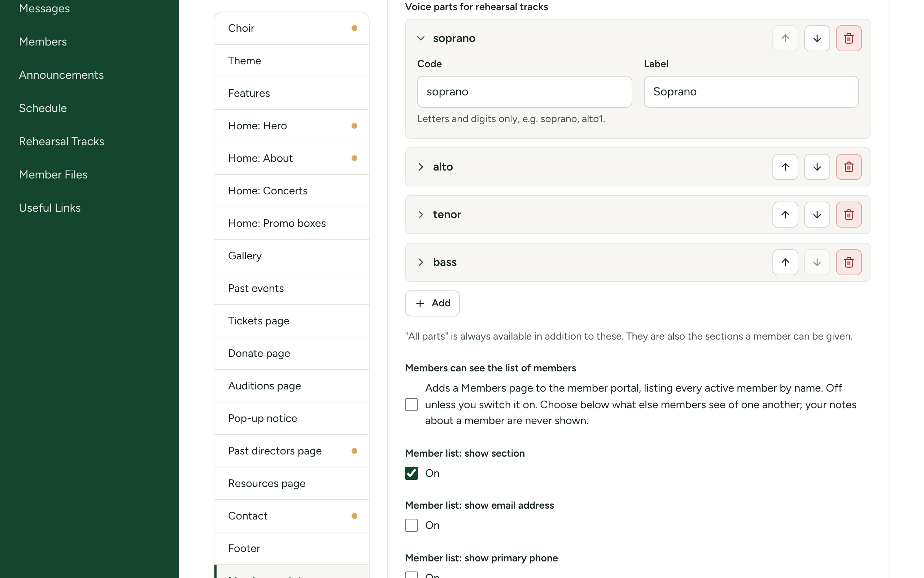Uncheck Member list show section

tap(411, 473)
